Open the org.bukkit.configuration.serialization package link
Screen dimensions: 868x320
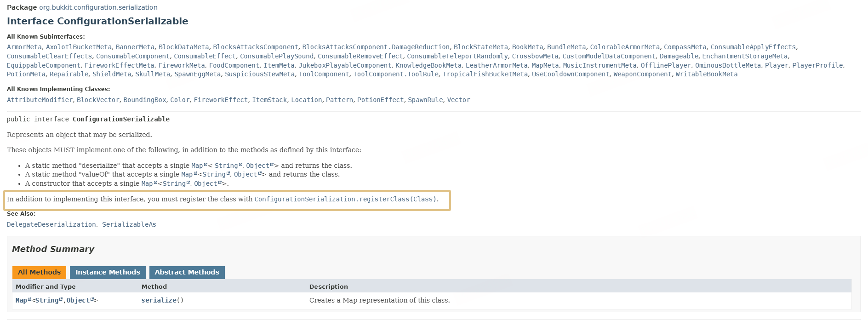click(x=98, y=7)
